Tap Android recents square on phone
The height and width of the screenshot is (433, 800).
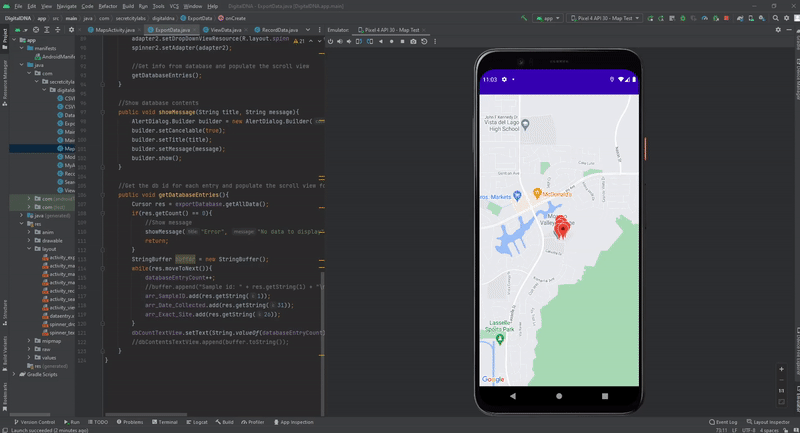(605, 396)
